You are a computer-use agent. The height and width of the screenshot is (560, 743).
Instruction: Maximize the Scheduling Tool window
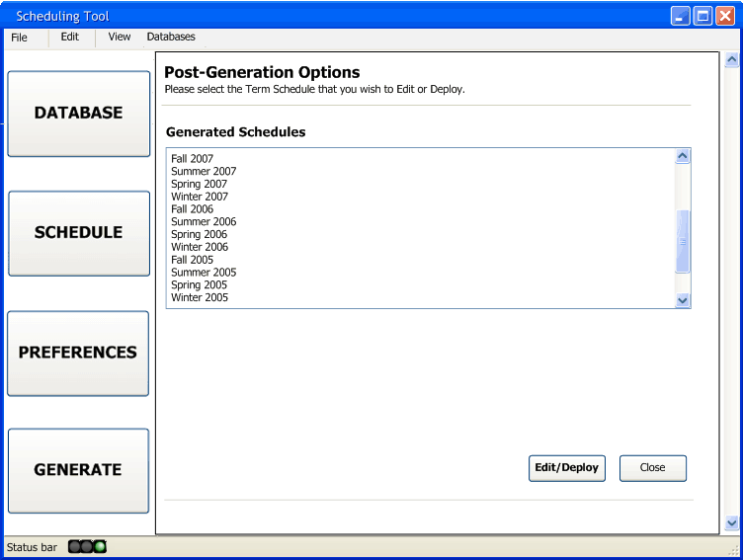[703, 16]
